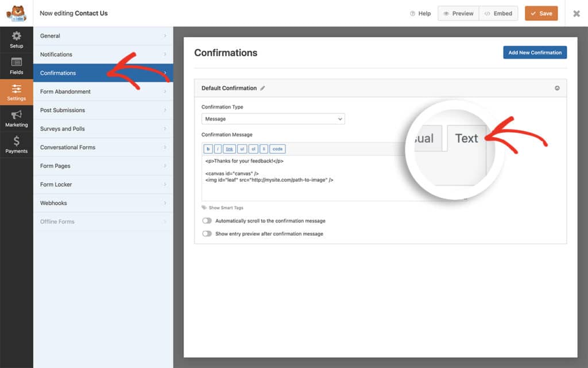Expand Form Abandonment chevron
Viewport: 588px width, 368px height.
click(165, 91)
